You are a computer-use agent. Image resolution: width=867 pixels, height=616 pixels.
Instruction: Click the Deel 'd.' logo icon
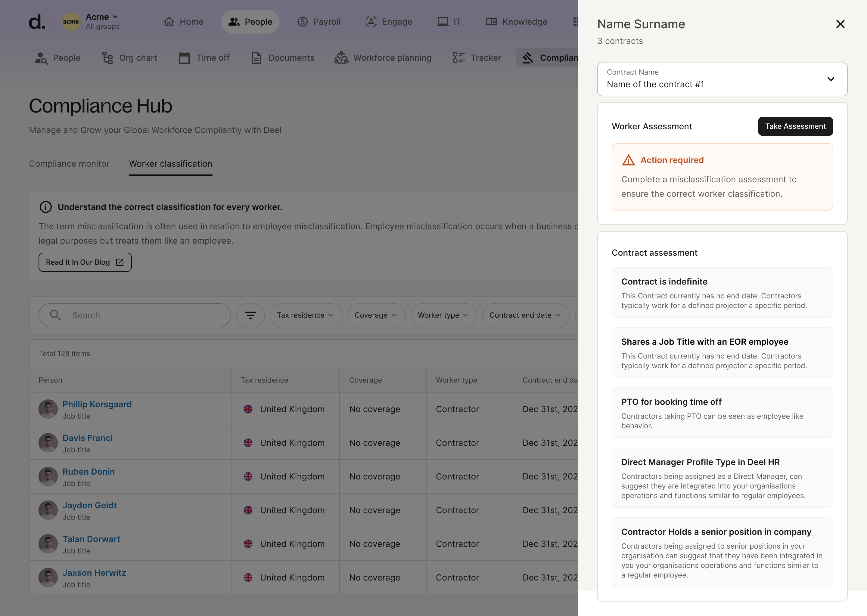[36, 22]
